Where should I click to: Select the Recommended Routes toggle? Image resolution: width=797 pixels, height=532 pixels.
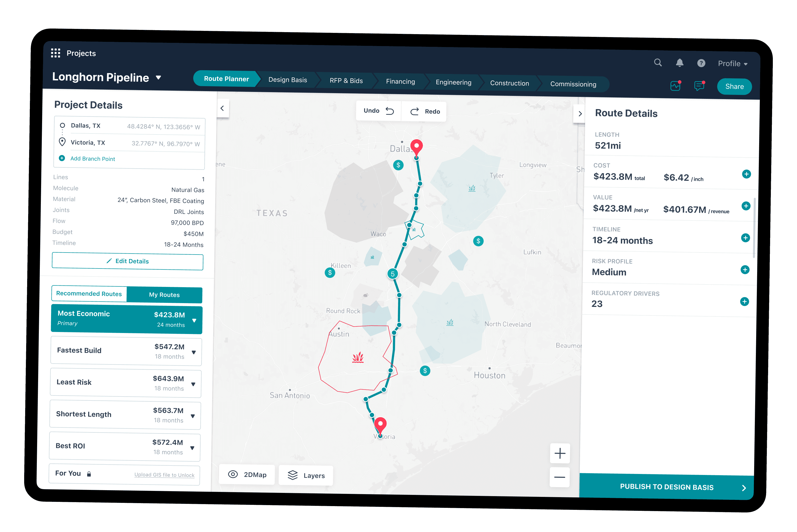click(x=89, y=293)
